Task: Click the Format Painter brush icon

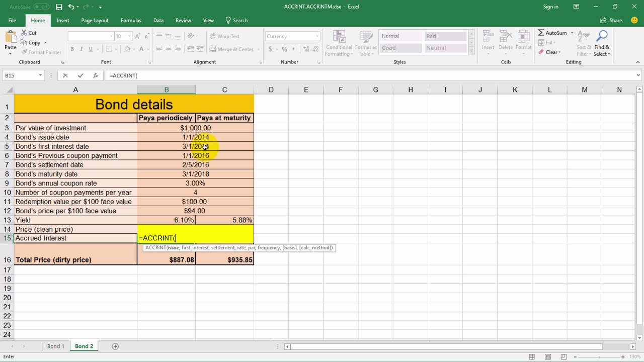Action: 25,52
